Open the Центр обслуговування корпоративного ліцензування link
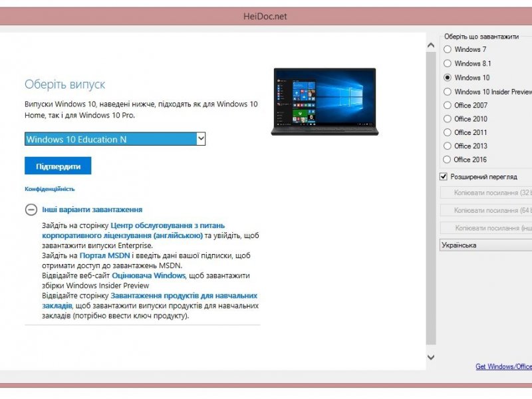Viewport: 532px width, 399px height. coord(134,230)
